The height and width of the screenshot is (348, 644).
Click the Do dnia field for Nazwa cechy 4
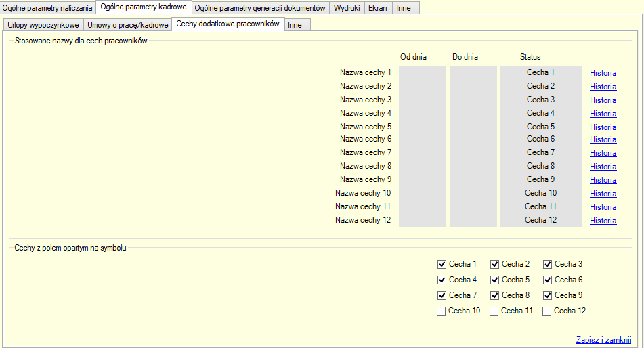click(x=473, y=113)
